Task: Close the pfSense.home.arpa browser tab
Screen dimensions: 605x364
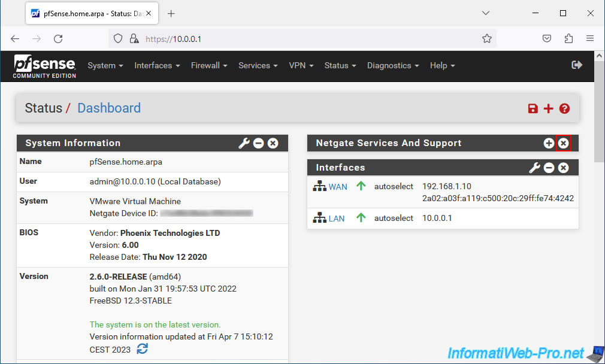Action: click(149, 14)
